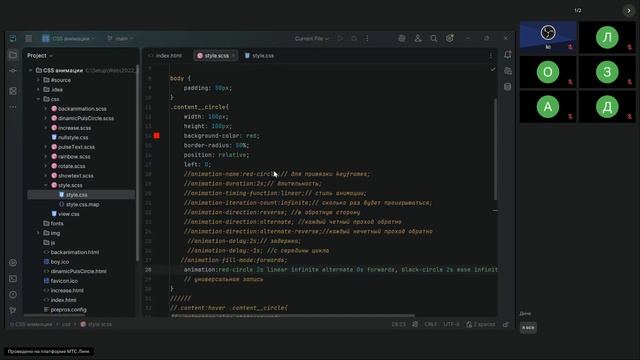Viewport: 640px width, 360px height.
Task: Expand dinamicPulsCircle.scss node
Action: click(x=46, y=118)
